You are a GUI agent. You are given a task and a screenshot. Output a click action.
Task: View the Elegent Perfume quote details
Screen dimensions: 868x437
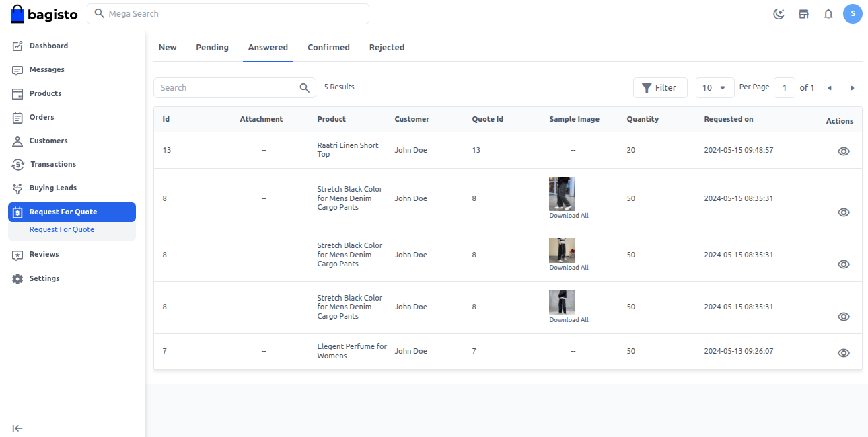click(843, 353)
